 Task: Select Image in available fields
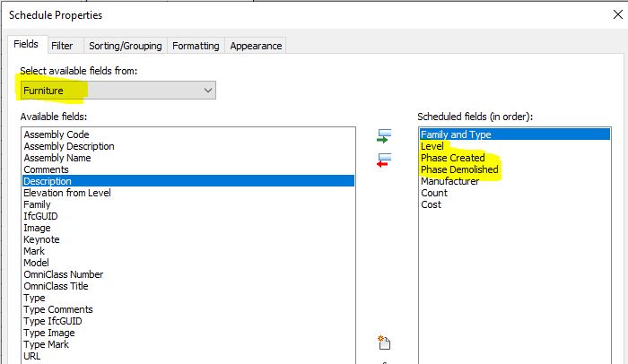click(x=188, y=228)
